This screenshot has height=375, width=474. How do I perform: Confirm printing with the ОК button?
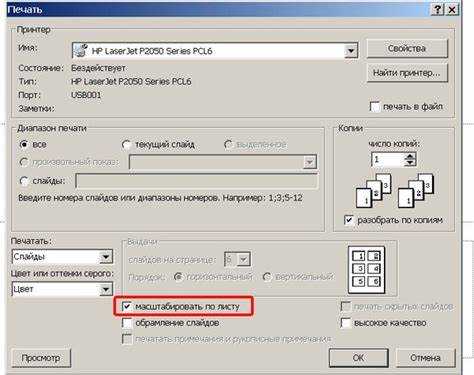359,358
